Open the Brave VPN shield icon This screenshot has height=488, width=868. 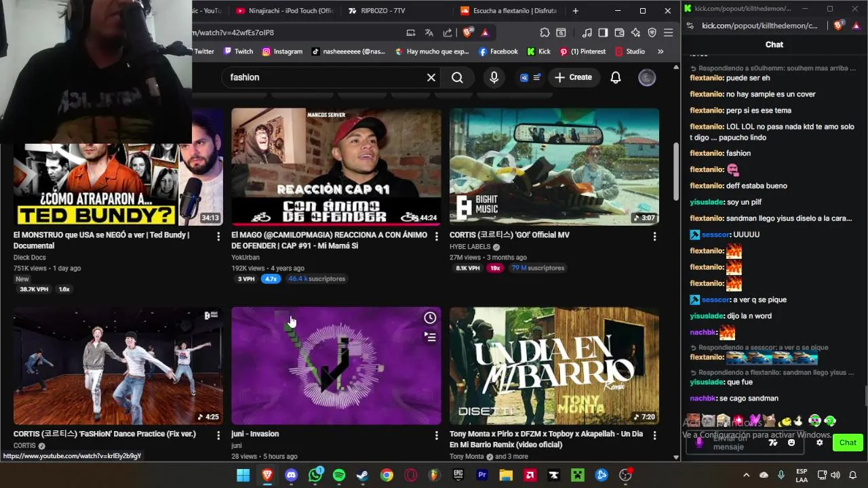(x=652, y=33)
